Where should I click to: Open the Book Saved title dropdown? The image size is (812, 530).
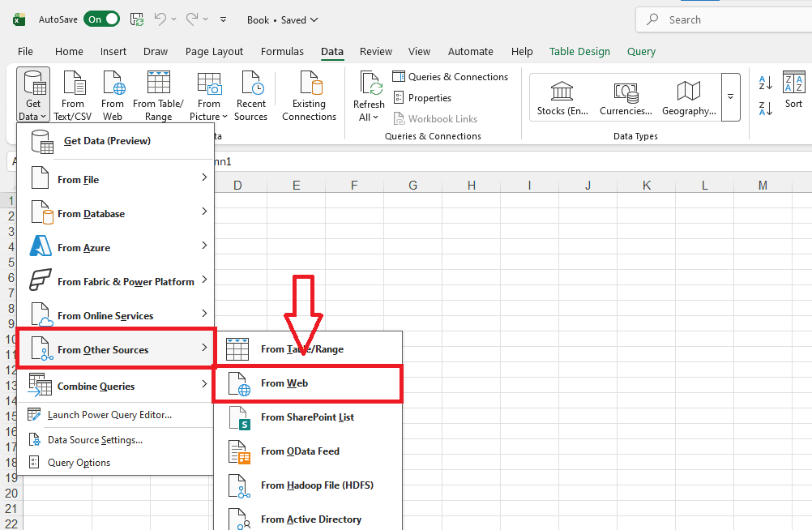coord(282,19)
